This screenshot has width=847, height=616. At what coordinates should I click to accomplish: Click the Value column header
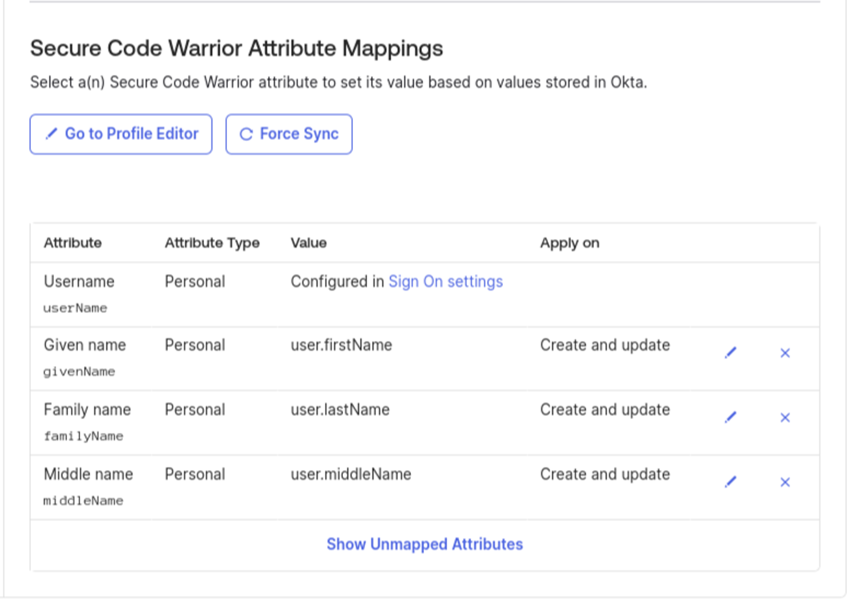pos(309,243)
